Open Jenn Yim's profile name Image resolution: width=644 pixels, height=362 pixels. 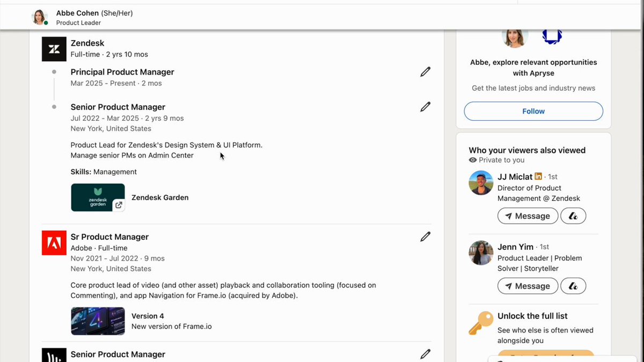point(515,247)
